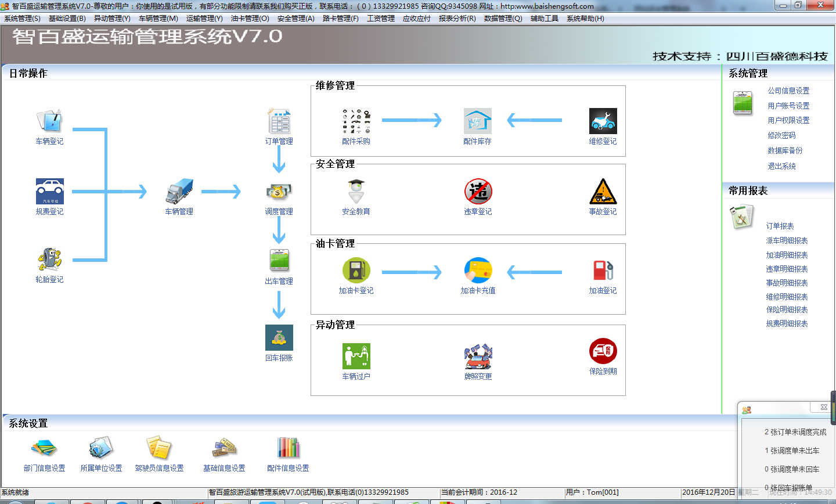
Task: Open the 事故明细报表 report link
Action: coord(787,283)
